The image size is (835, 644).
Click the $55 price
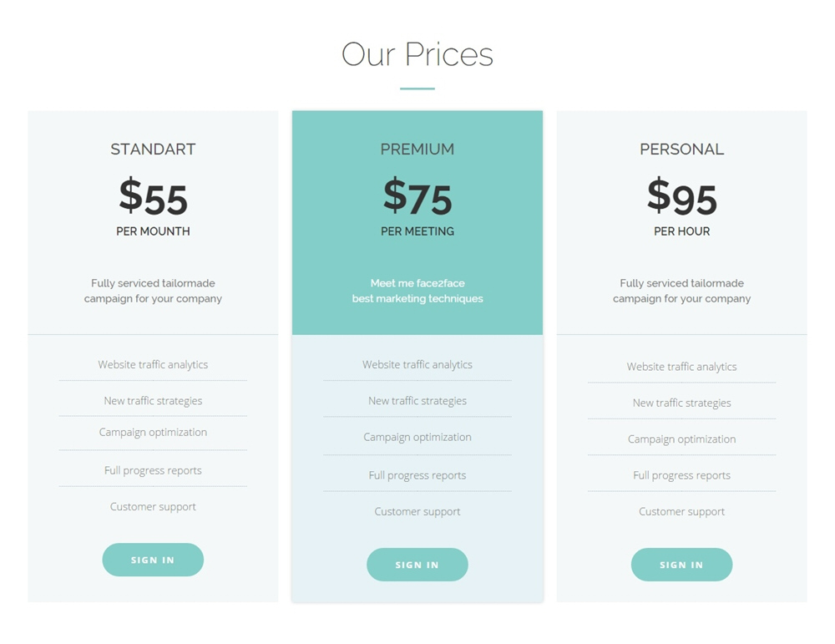153,196
